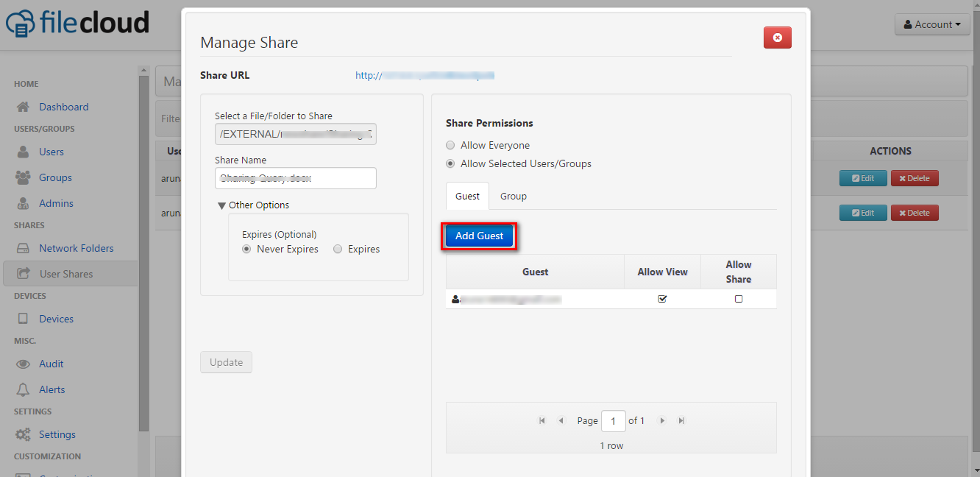Close the Manage Share dialog with red X
980x477 pixels.
tap(778, 38)
